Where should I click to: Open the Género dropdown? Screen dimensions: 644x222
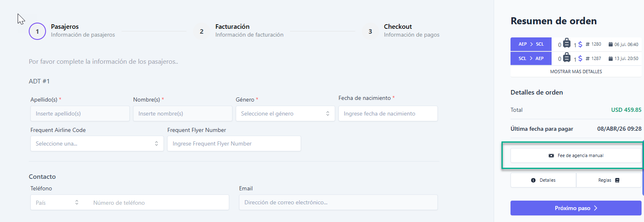click(x=285, y=113)
